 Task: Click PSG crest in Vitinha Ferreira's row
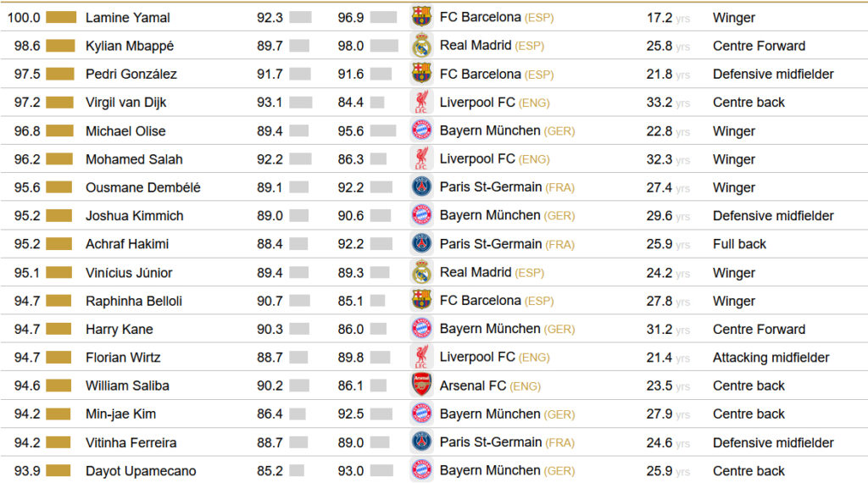pyautogui.click(x=421, y=442)
